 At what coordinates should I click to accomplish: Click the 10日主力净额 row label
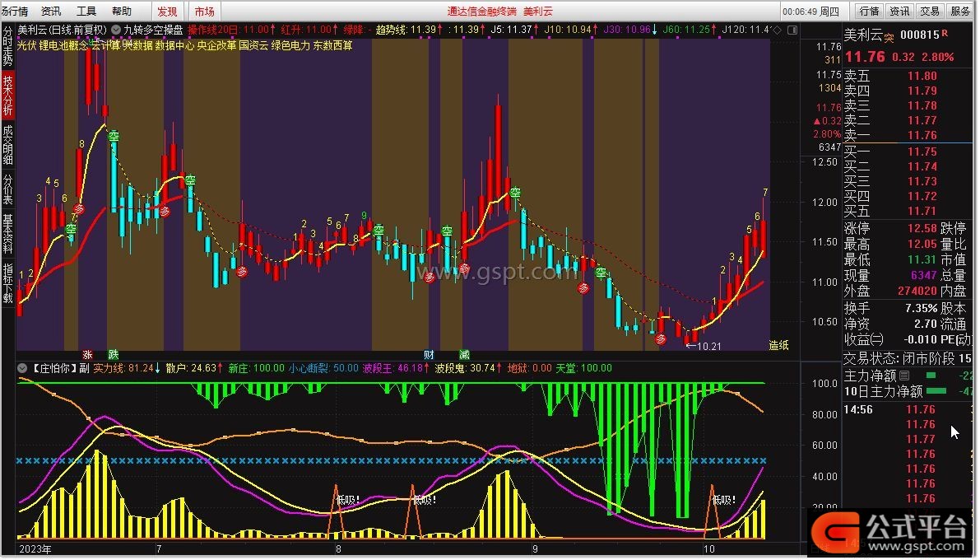coord(883,392)
